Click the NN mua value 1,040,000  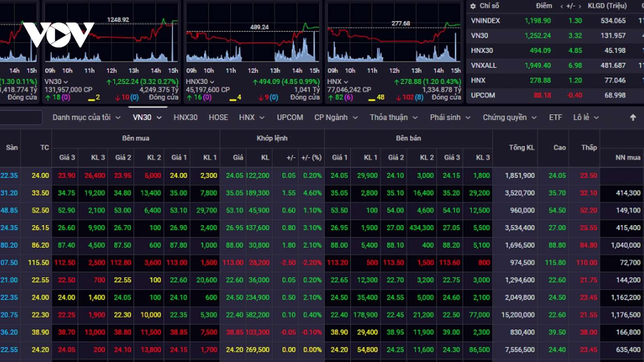click(x=625, y=245)
